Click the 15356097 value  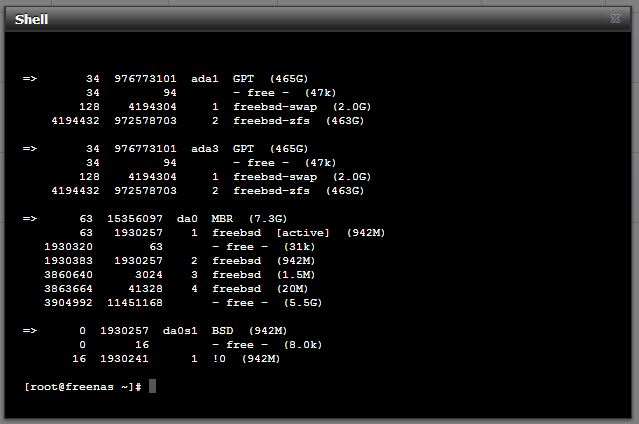[x=135, y=219]
